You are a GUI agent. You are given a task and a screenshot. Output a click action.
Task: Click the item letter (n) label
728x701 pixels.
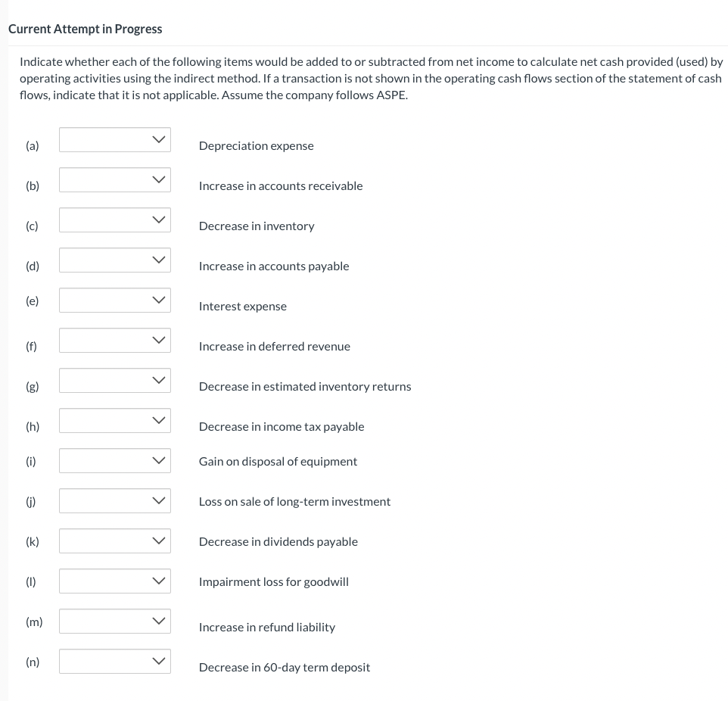pyautogui.click(x=33, y=662)
